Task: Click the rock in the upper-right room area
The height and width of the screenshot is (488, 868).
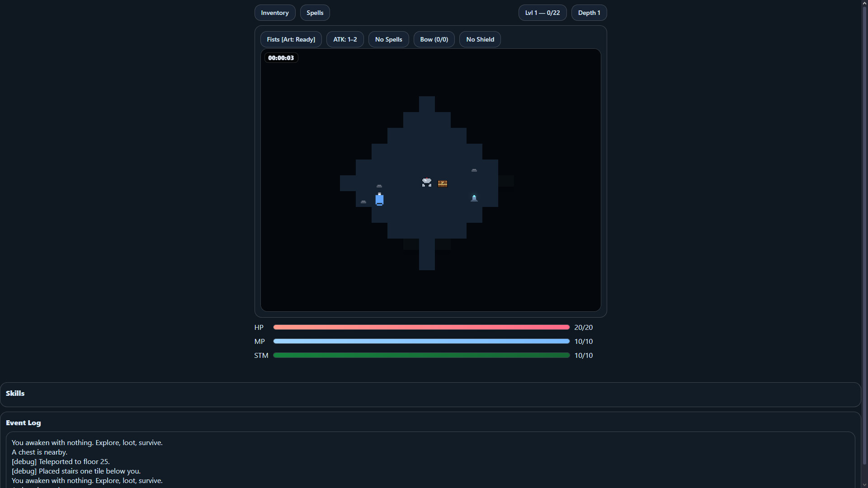Action: pos(473,170)
